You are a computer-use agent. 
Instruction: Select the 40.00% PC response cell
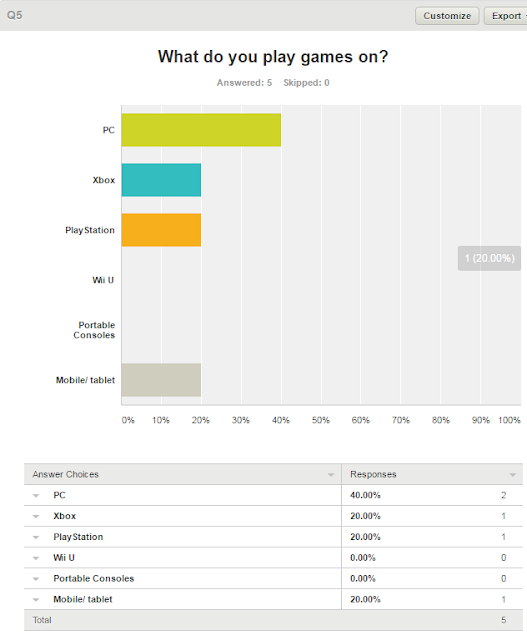365,495
